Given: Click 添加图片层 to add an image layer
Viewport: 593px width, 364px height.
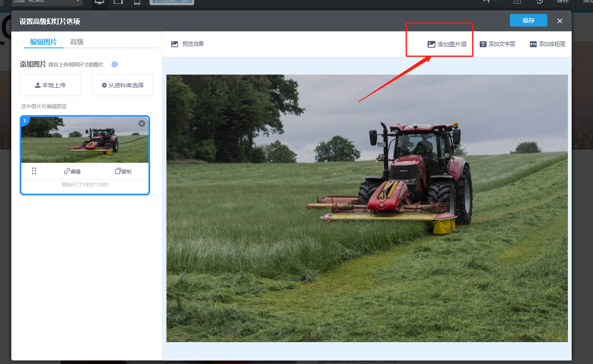Looking at the screenshot, I should 447,44.
